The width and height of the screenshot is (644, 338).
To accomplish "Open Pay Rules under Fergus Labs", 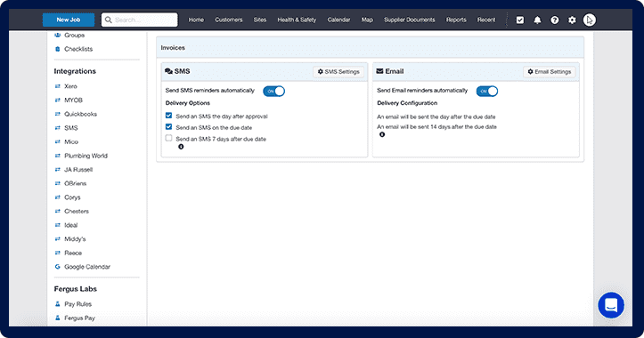I will pyautogui.click(x=78, y=304).
